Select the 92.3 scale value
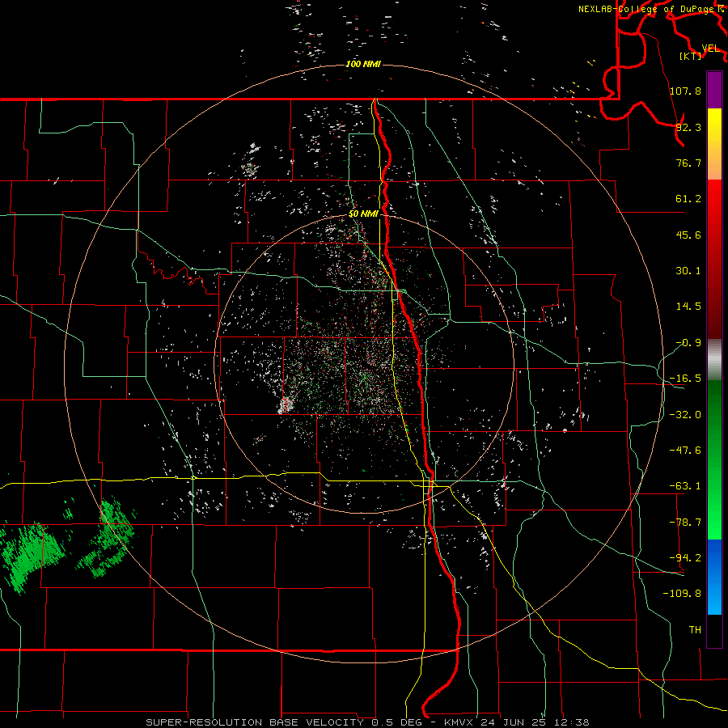This screenshot has height=728, width=728. coord(688,127)
